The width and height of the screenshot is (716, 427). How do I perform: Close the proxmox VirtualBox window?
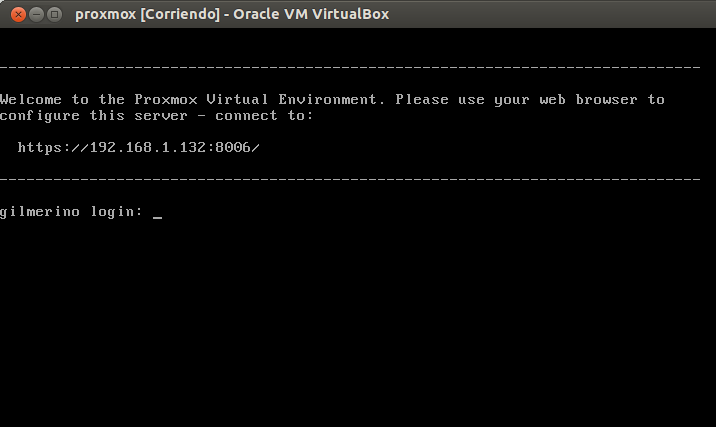pos(15,14)
